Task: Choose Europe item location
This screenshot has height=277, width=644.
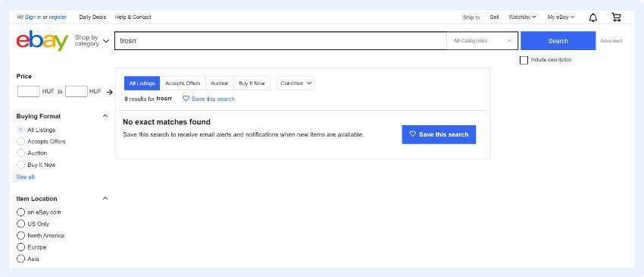Action: [x=20, y=247]
